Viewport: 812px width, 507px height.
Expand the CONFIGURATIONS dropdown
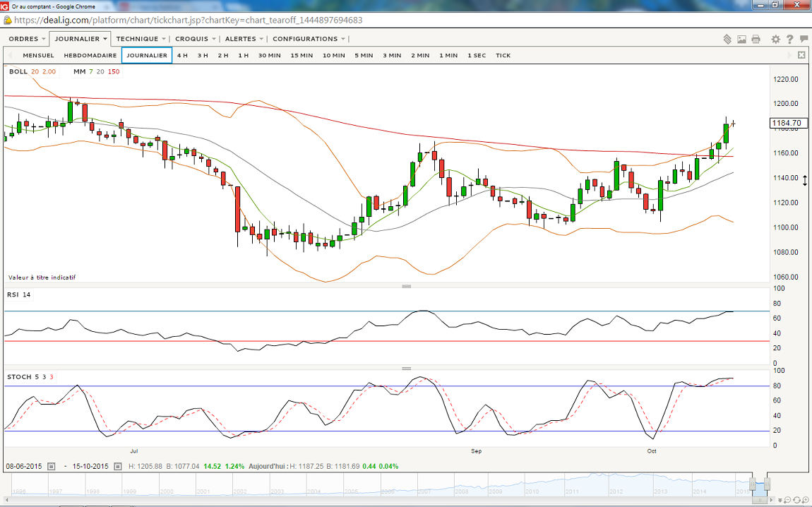pos(309,39)
